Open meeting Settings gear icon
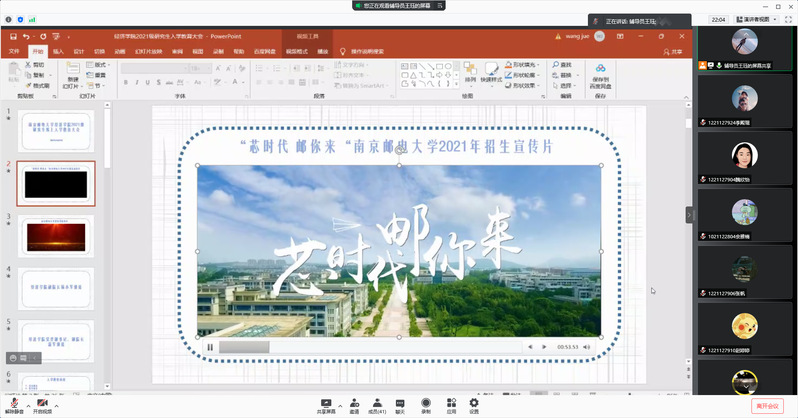Viewport: 798px width, 418px height. 474,402
